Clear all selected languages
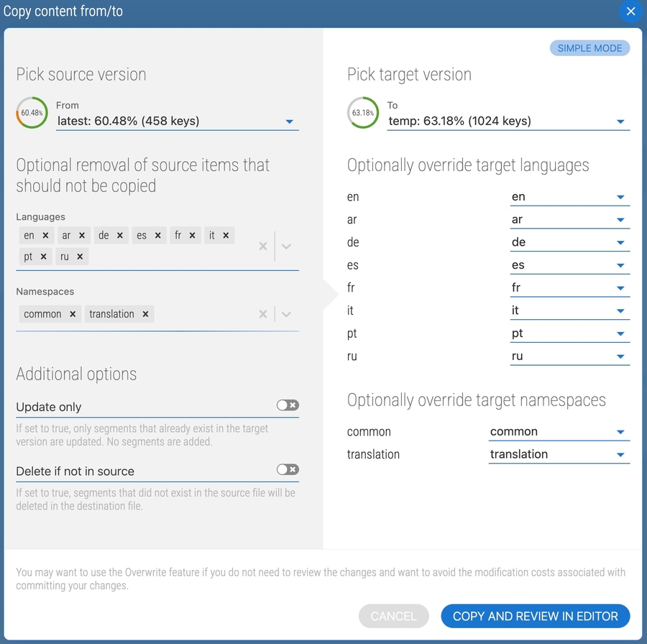The image size is (647, 644). [263, 247]
